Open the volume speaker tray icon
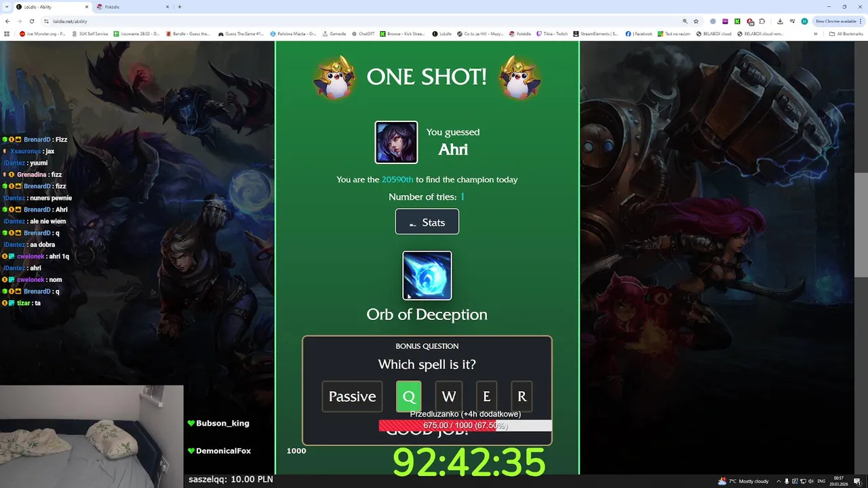 pos(810,481)
